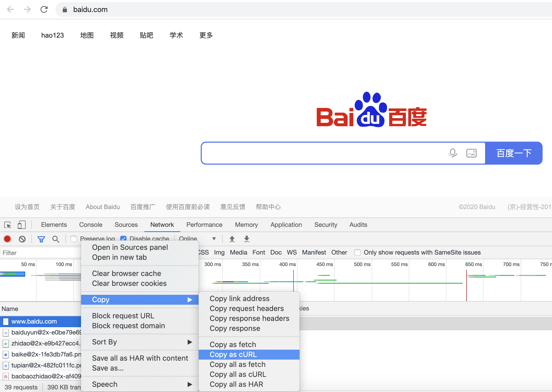Viewport: 552px width, 392px height.
Task: Select Block request URL
Action: click(140, 316)
